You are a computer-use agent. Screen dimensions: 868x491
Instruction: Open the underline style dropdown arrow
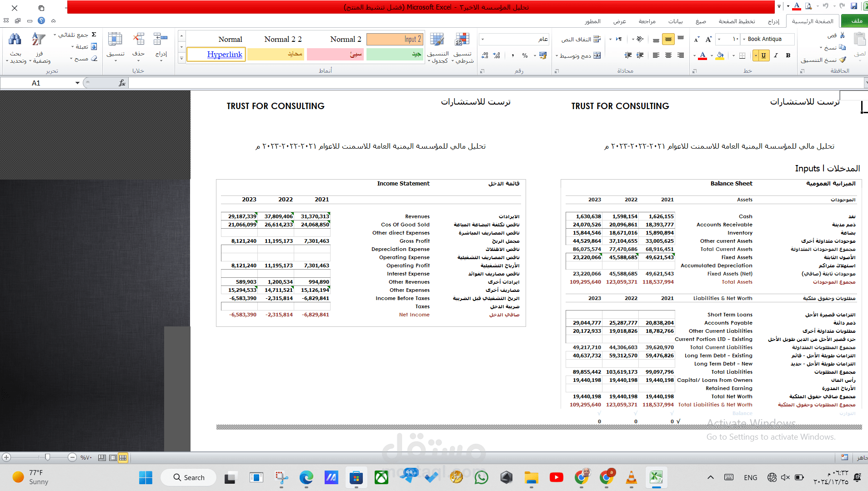coord(756,55)
